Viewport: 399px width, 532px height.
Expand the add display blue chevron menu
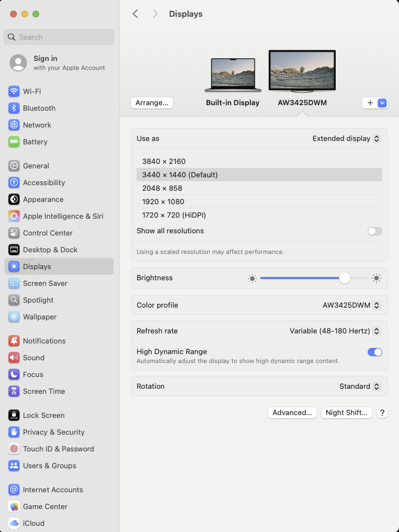[x=382, y=103]
